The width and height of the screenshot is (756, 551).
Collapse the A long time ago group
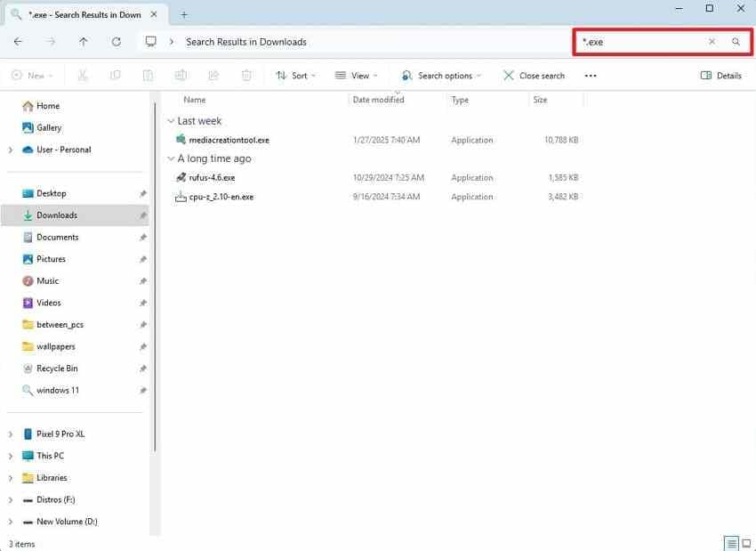point(171,158)
